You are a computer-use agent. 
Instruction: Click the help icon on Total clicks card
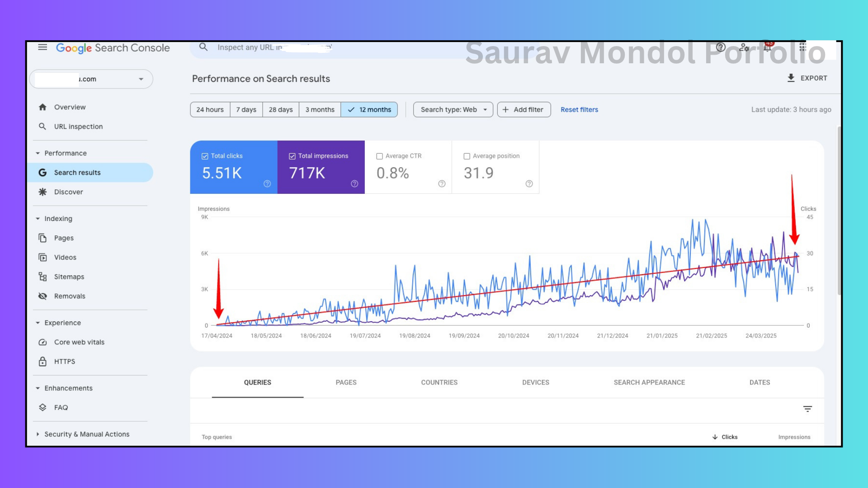[x=267, y=183]
